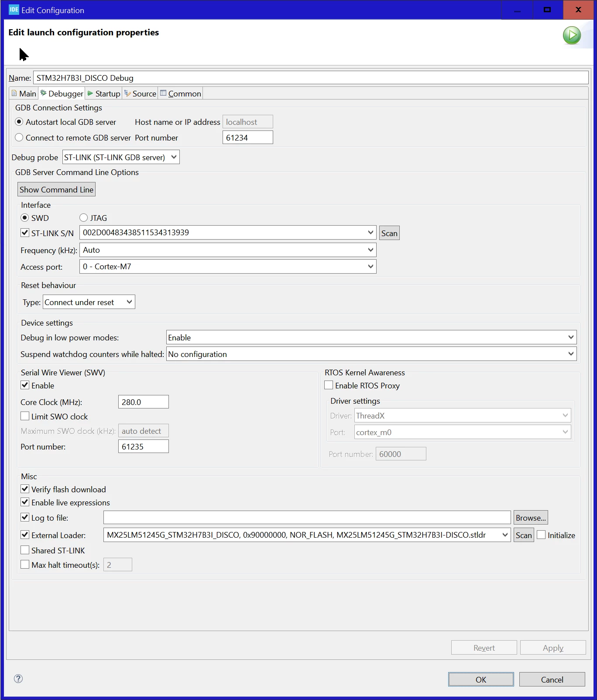Go to the Common tab
Screen dimensions: 597x700
pos(180,93)
